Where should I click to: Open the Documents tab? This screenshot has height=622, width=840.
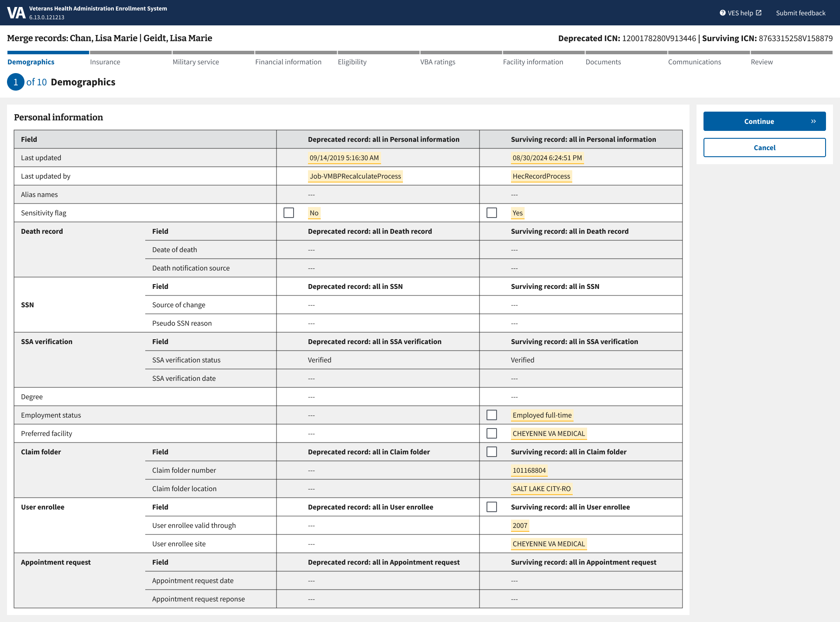point(603,62)
